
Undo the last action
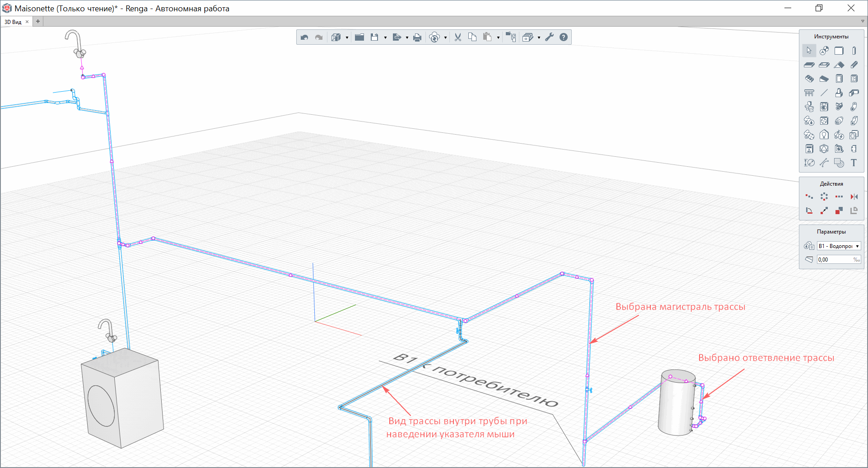304,37
